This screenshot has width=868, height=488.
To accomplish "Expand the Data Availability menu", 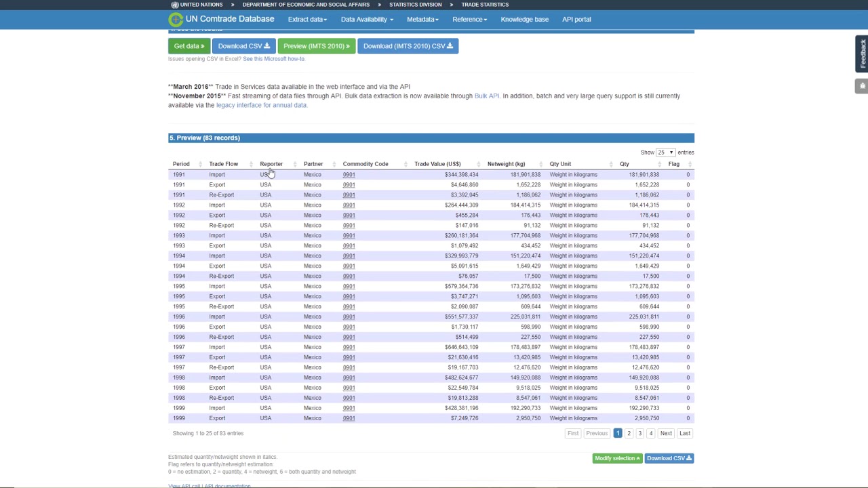I will click(x=367, y=19).
